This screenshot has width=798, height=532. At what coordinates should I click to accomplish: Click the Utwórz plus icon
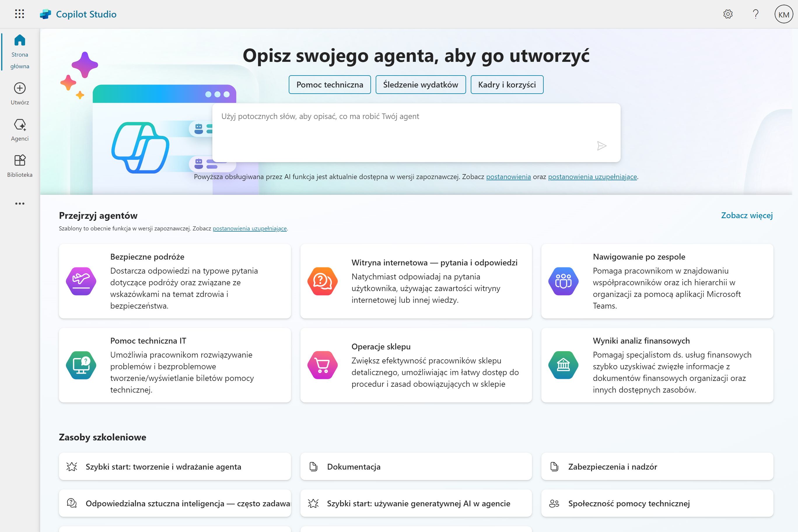20,88
